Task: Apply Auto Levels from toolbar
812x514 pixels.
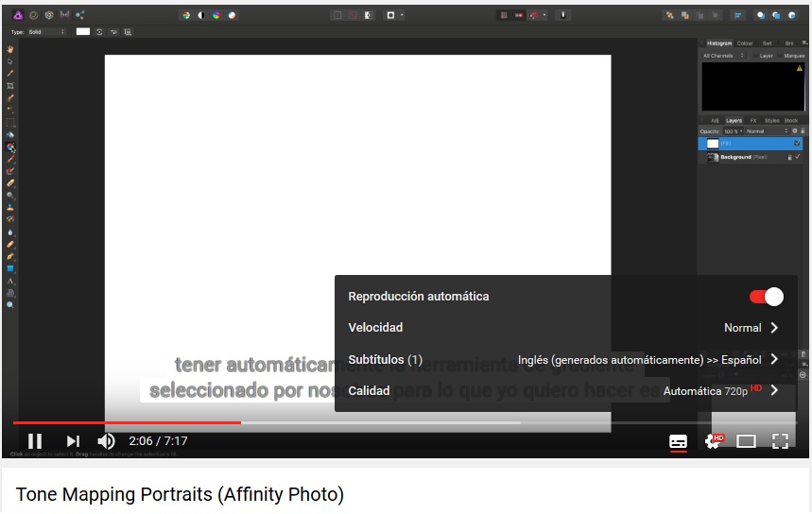Action: click(x=186, y=15)
